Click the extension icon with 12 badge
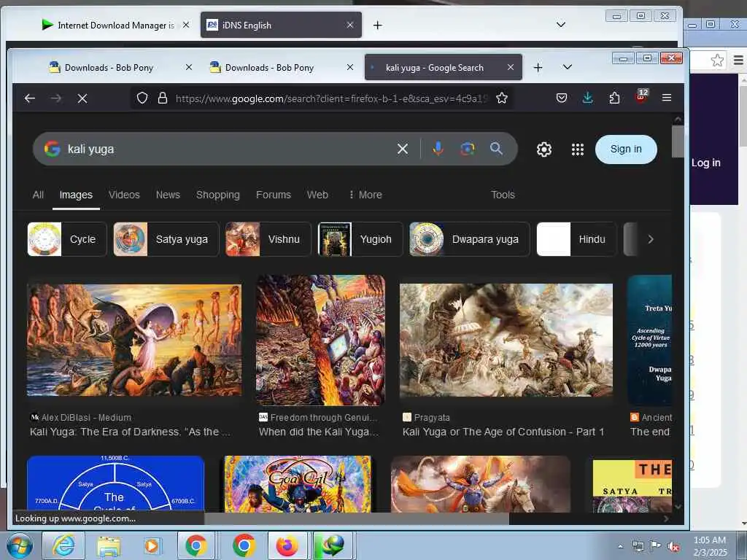The width and height of the screenshot is (747, 560). [641, 97]
